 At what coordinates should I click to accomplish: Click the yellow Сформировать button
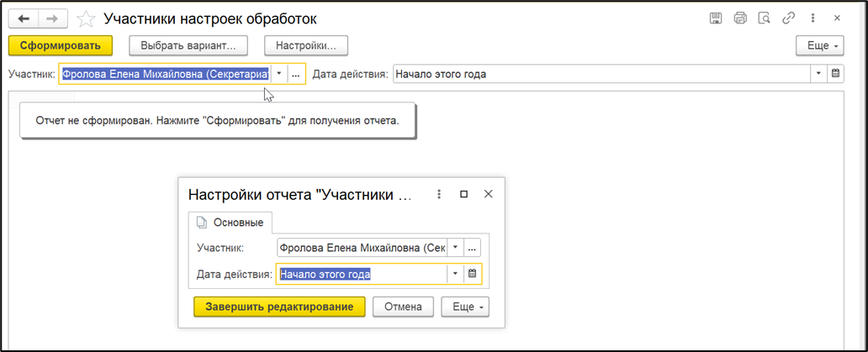click(x=61, y=46)
